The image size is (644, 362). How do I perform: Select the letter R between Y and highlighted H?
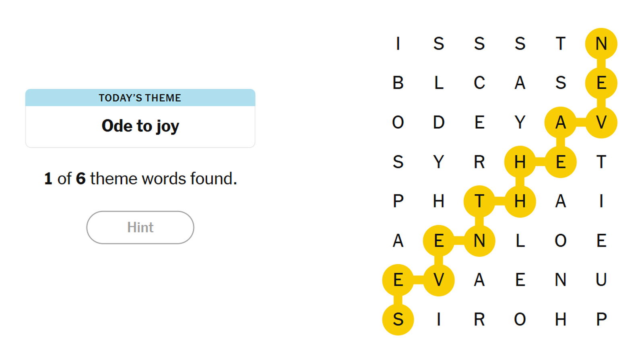coord(479,162)
